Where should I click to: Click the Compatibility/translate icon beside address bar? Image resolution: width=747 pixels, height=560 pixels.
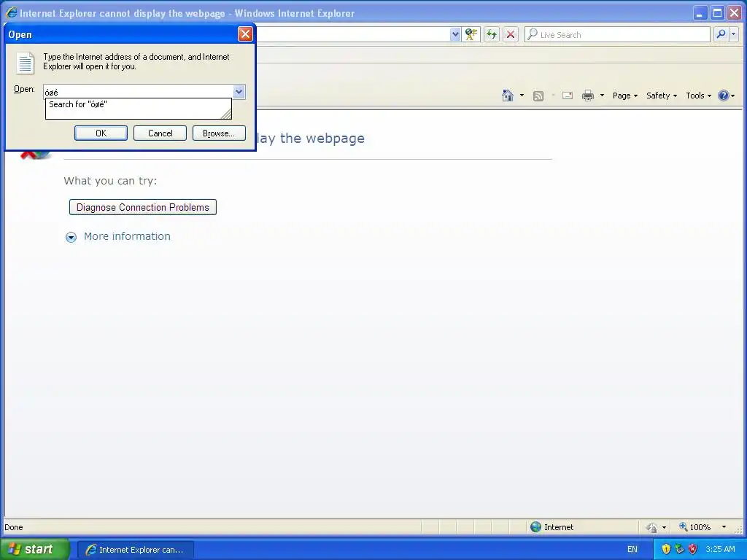click(471, 34)
